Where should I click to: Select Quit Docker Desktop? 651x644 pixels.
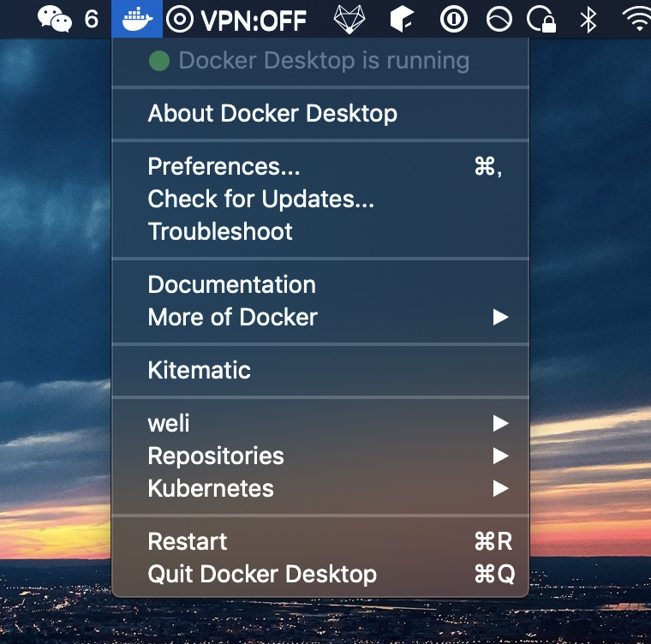pyautogui.click(x=320, y=575)
